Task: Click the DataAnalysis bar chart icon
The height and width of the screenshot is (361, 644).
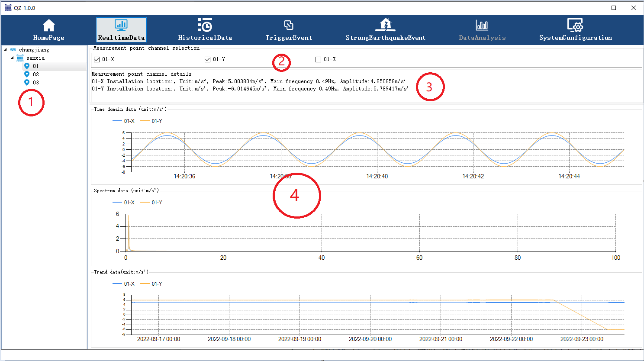Action: click(482, 25)
